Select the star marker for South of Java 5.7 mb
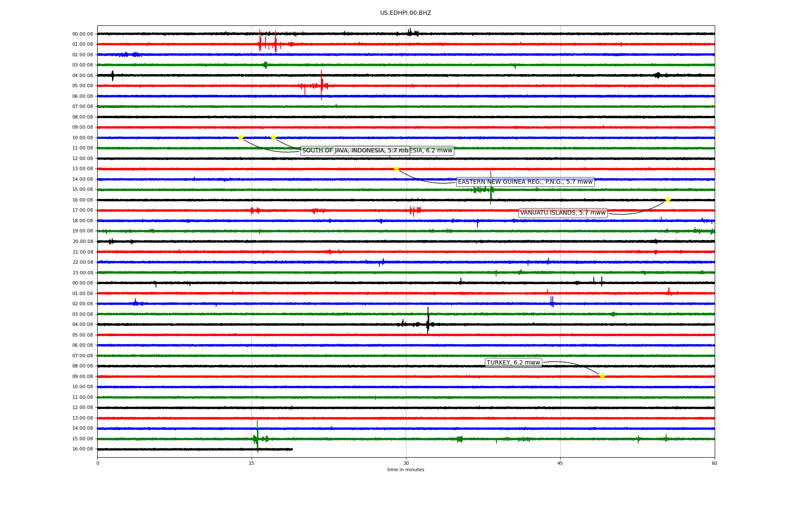The image size is (812, 508). (241, 138)
